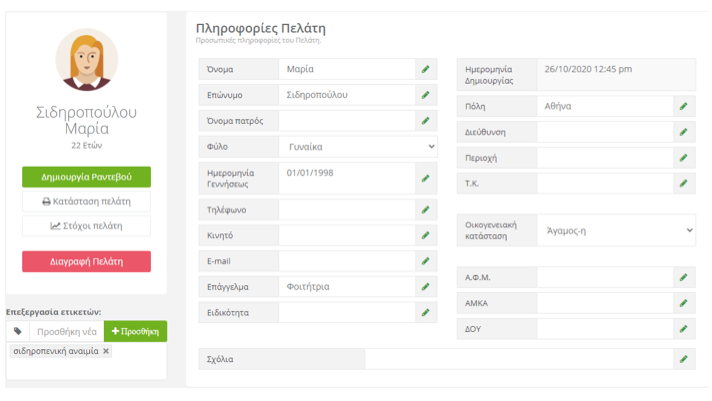Click the edit pencil for Επώνυμο field
Image resolution: width=712 pixels, height=401 pixels.
point(425,95)
